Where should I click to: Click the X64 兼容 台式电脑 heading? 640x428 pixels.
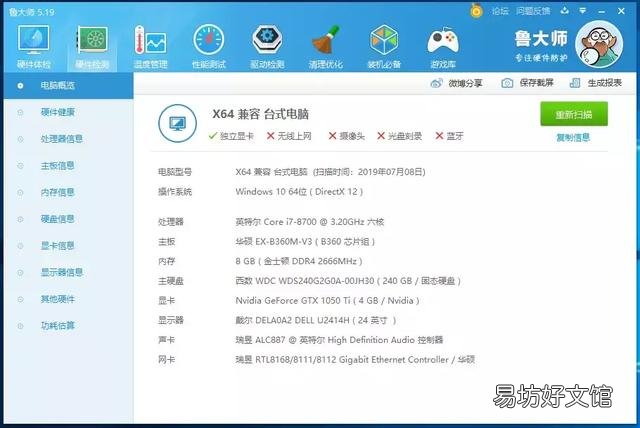(x=260, y=114)
